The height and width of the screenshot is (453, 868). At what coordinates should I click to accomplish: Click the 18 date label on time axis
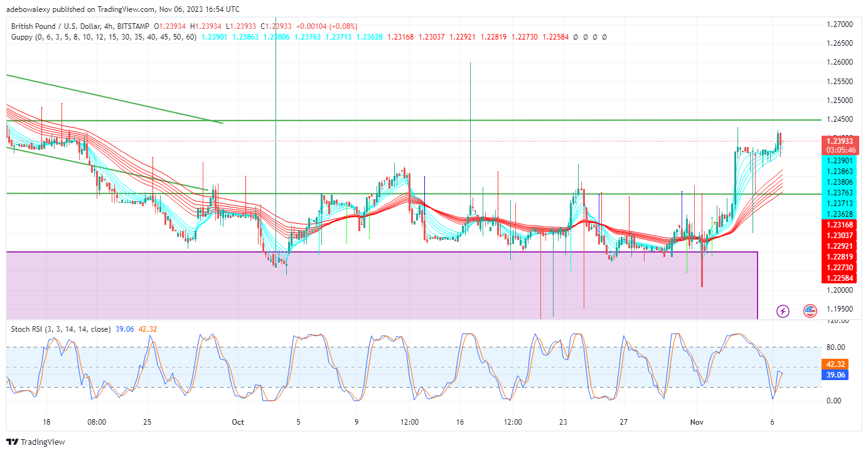tap(46, 422)
